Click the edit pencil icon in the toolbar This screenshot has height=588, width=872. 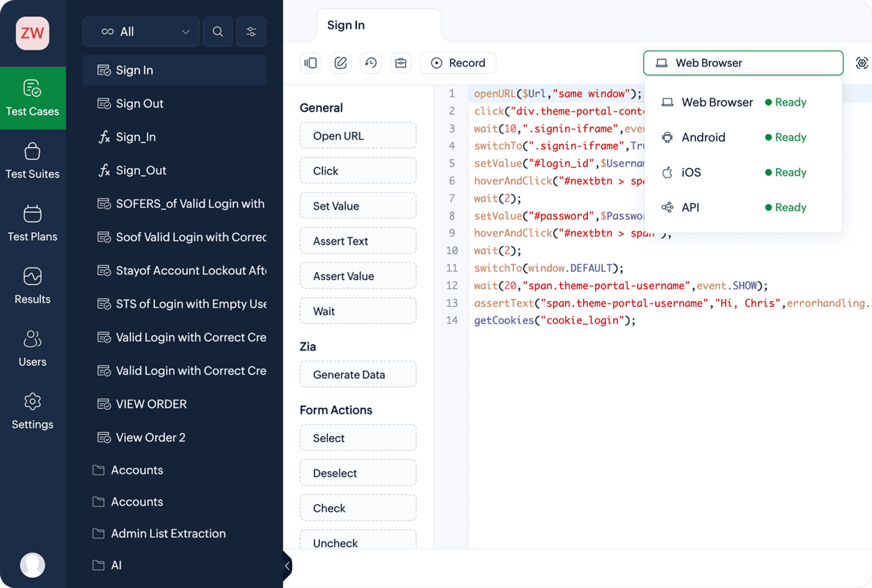click(340, 63)
